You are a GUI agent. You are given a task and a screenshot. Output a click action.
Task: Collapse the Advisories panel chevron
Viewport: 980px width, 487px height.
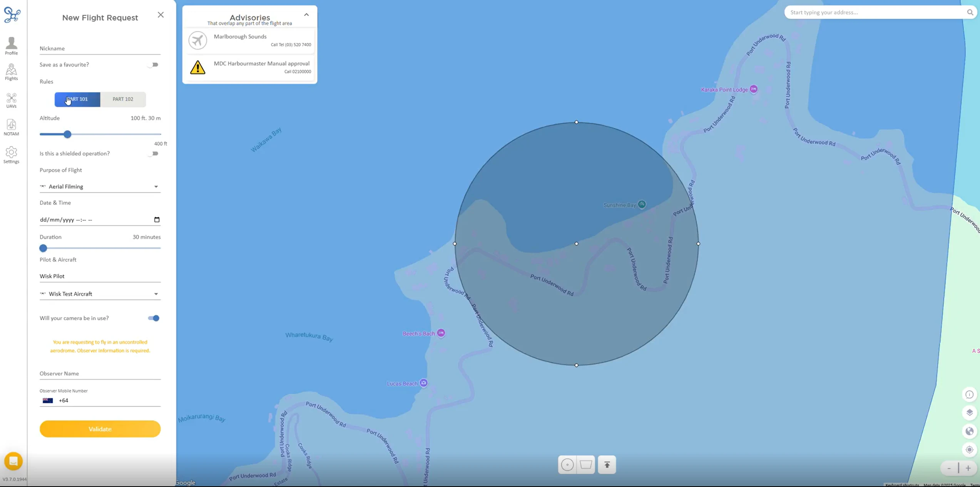click(306, 15)
